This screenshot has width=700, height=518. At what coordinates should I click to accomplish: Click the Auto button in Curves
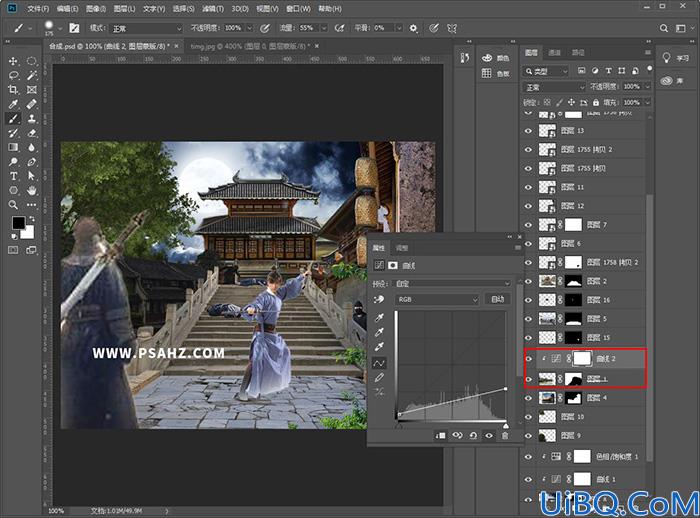click(497, 300)
